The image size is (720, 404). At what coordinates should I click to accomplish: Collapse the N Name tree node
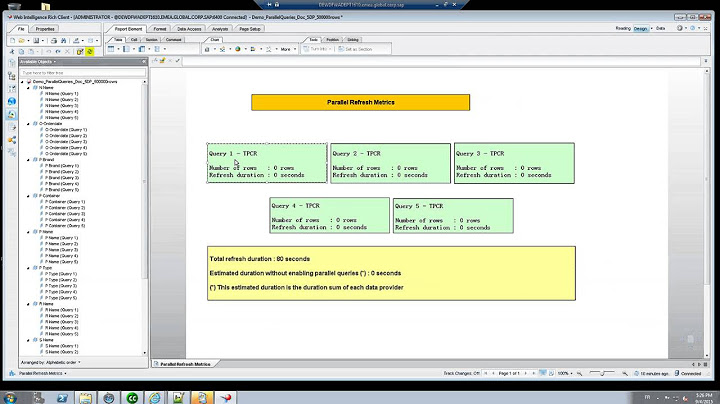point(28,88)
